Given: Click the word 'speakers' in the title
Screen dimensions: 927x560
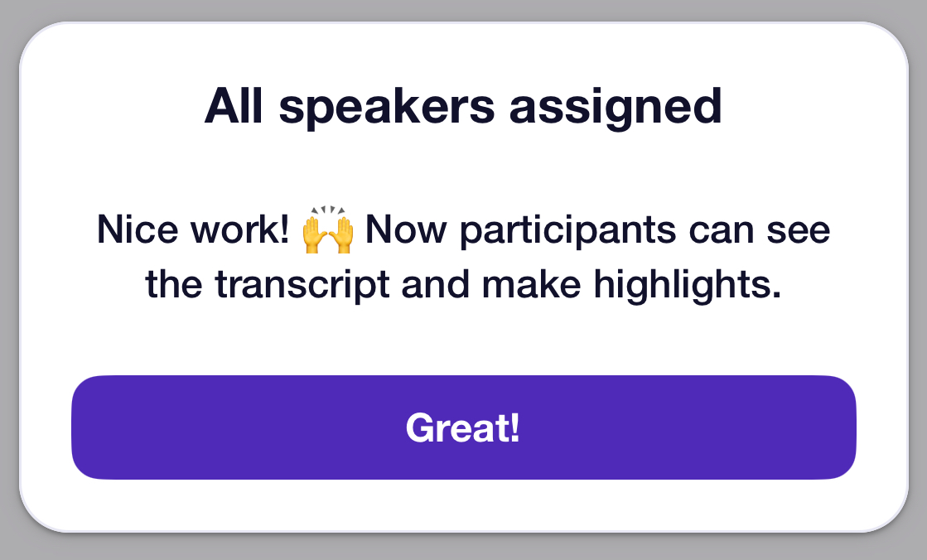Looking at the screenshot, I should [x=387, y=108].
